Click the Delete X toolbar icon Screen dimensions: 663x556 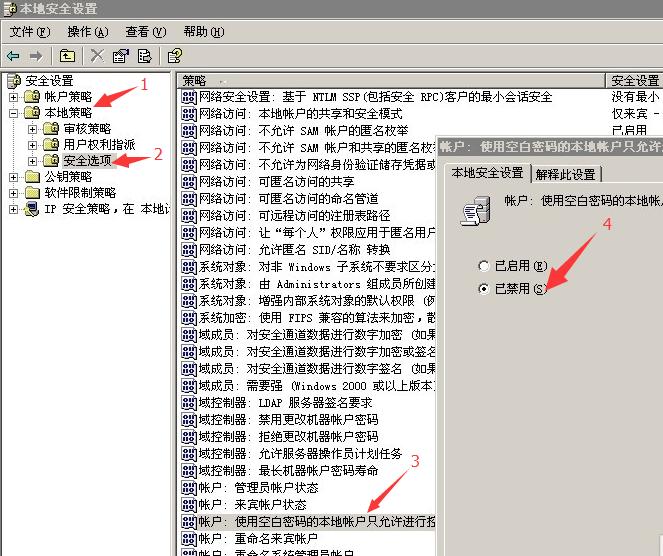click(97, 55)
